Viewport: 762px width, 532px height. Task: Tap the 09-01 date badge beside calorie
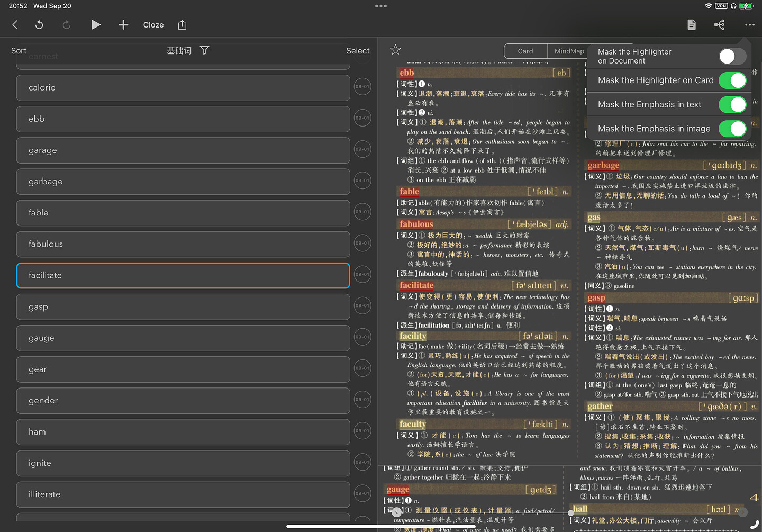click(x=362, y=87)
